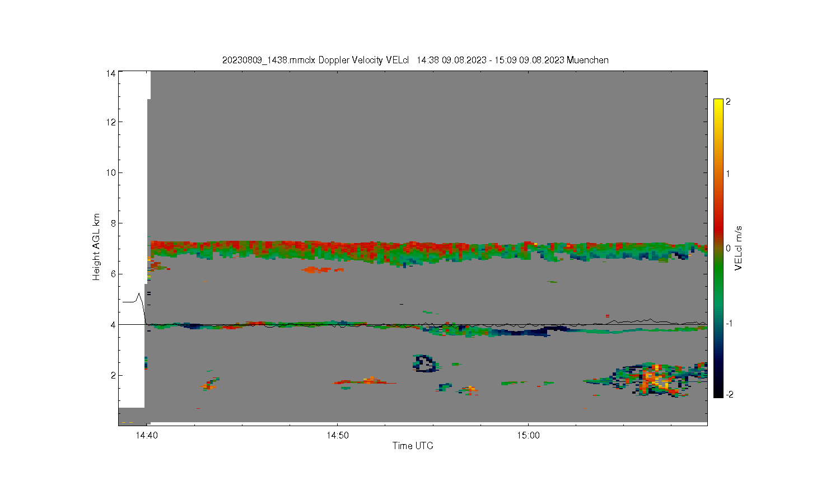Click the colorbar value -1 label
Screen dimensions: 840x504
coord(729,324)
